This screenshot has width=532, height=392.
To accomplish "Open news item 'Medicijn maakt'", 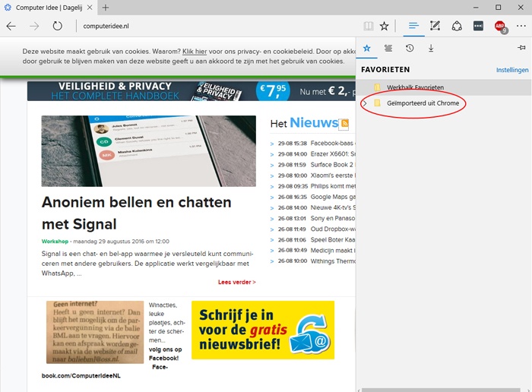I will (x=333, y=251).
